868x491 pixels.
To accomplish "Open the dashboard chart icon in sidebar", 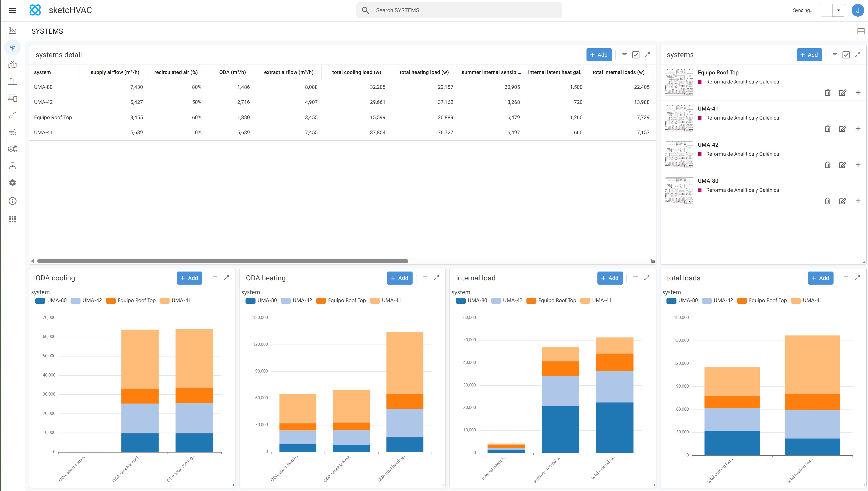I will click(12, 31).
